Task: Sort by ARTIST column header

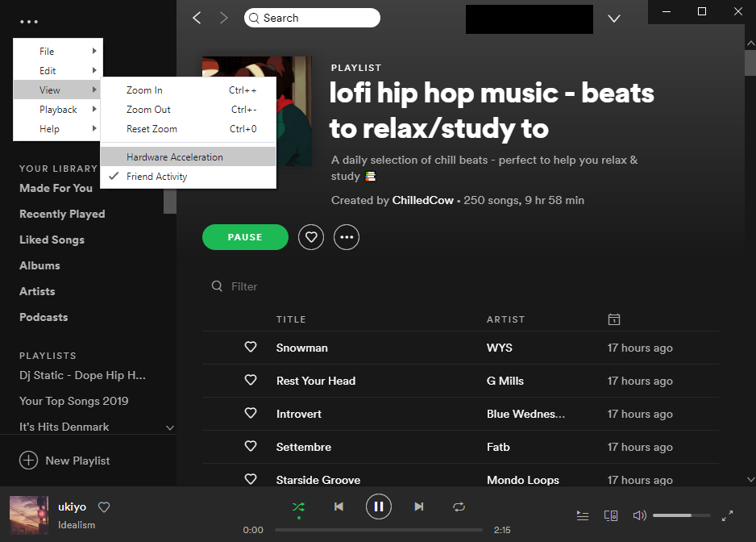Action: [x=506, y=319]
